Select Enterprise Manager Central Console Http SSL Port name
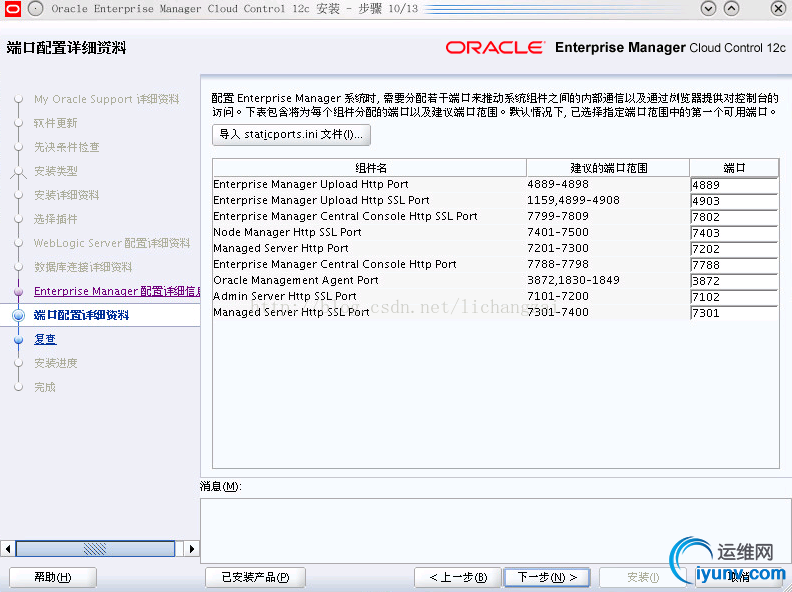Screen dimensions: 792x592 point(345,216)
